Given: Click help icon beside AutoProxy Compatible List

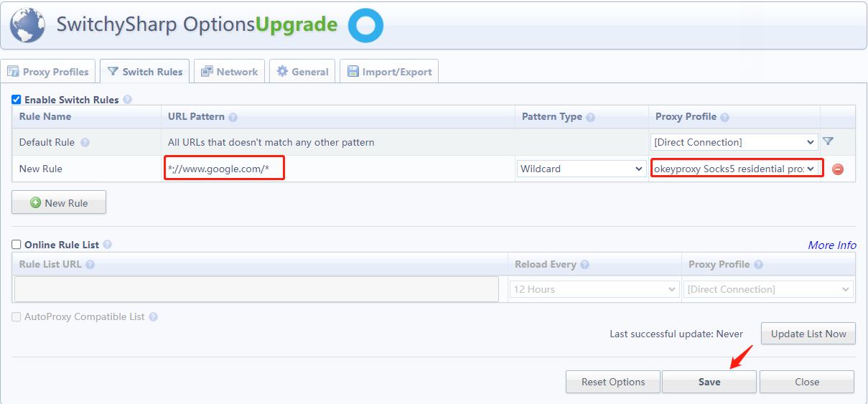Looking at the screenshot, I should [x=153, y=316].
